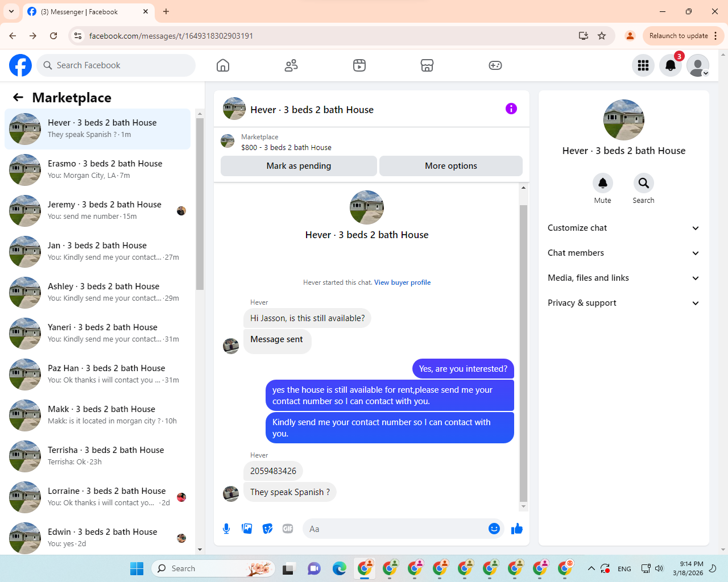Click More options button
The image size is (728, 582).
pos(451,166)
